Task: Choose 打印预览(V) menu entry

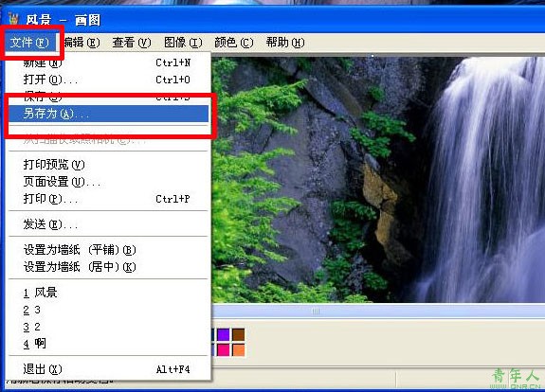Action: (x=108, y=164)
